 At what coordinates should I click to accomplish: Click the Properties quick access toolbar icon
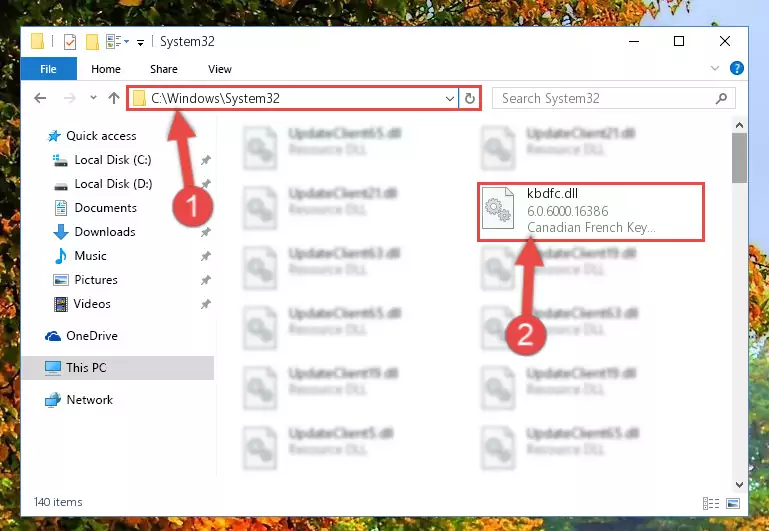point(70,42)
